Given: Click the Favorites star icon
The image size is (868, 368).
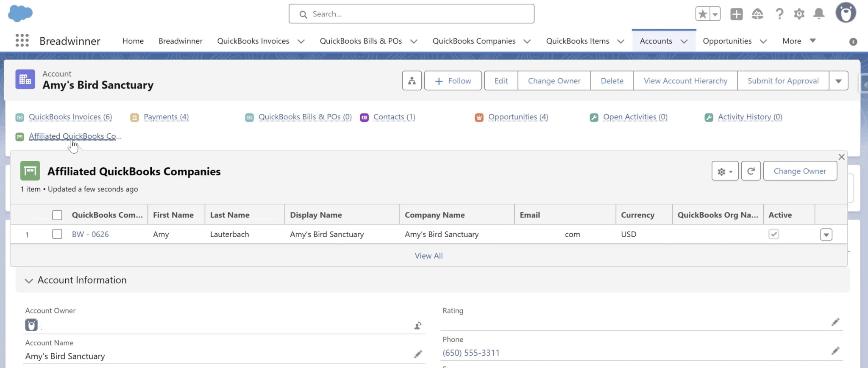Looking at the screenshot, I should point(703,14).
